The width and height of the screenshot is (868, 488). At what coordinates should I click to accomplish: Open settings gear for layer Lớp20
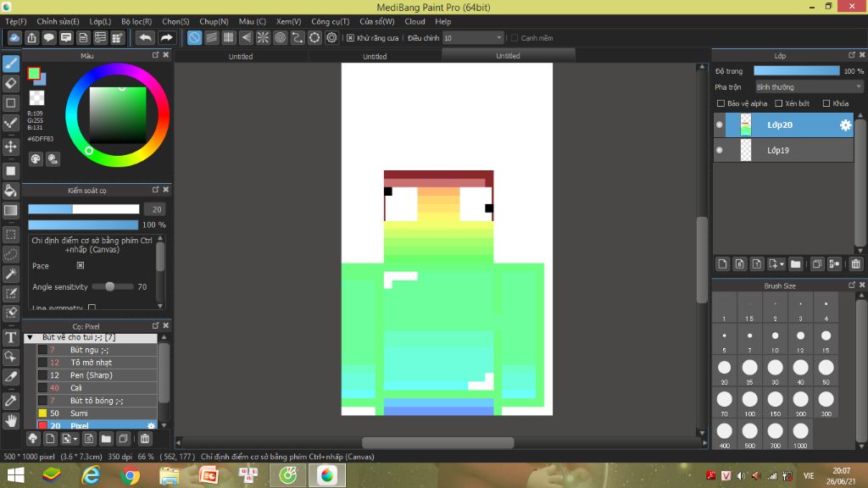[x=845, y=125]
